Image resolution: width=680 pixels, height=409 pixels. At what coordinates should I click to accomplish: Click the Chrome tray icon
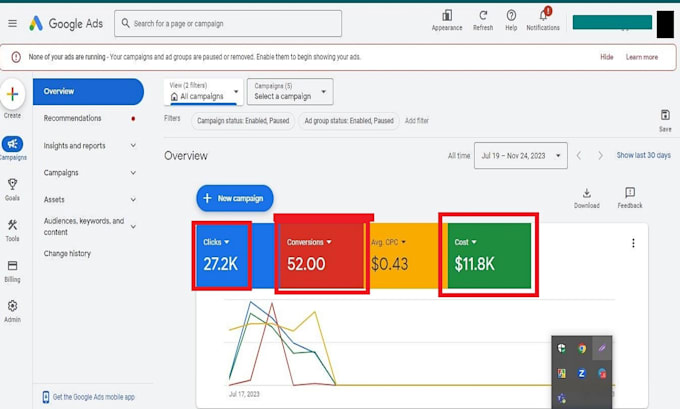(x=582, y=348)
